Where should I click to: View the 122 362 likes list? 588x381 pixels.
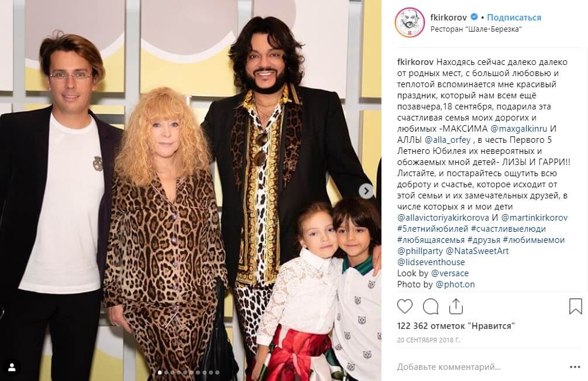456,326
